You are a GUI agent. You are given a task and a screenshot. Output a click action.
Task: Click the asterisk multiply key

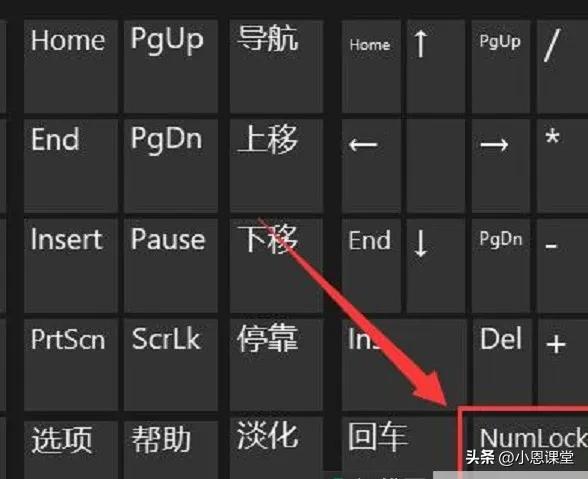562,166
